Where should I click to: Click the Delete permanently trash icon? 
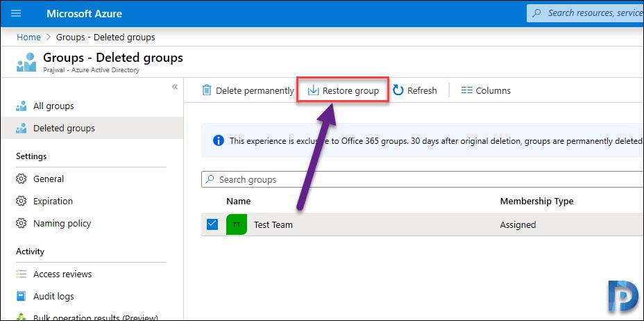tap(207, 90)
